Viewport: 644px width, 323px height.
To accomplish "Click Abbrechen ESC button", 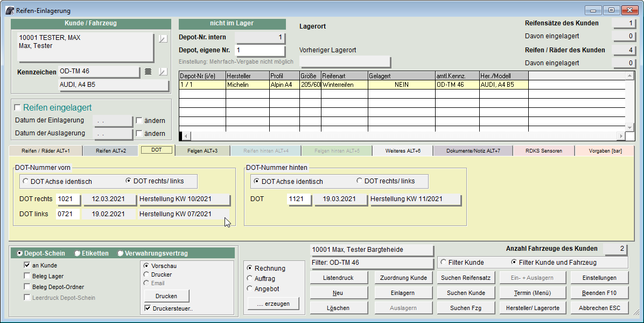I will click(x=599, y=308).
